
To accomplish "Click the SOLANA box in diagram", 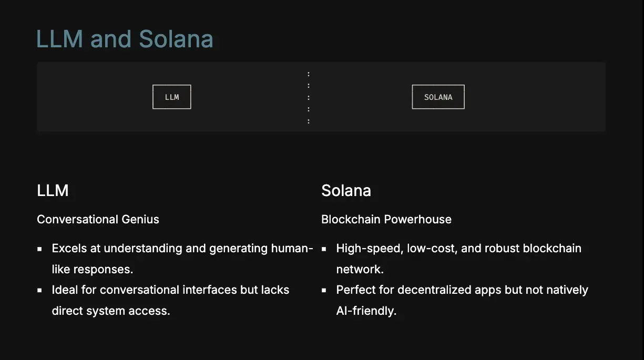I will 438,97.
